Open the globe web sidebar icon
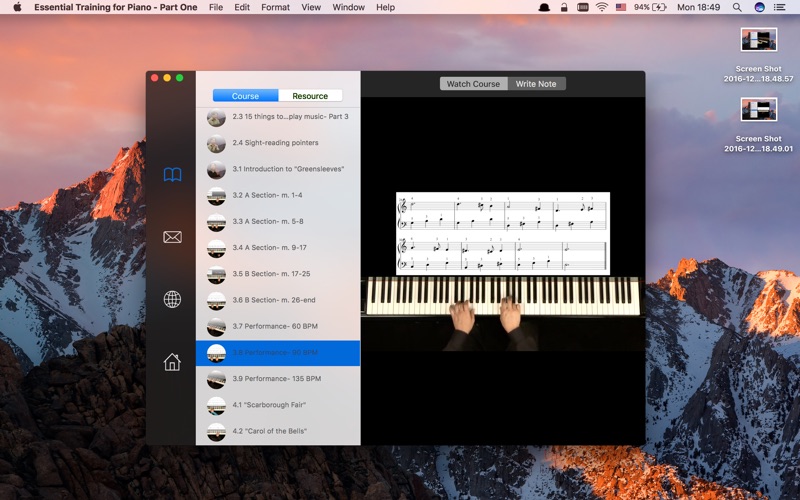800x500 pixels. (172, 299)
